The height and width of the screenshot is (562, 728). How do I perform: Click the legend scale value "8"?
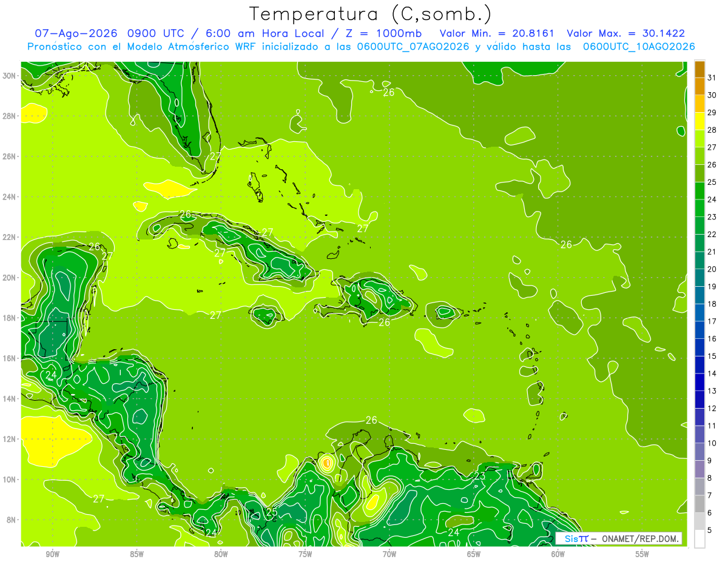pyautogui.click(x=710, y=478)
